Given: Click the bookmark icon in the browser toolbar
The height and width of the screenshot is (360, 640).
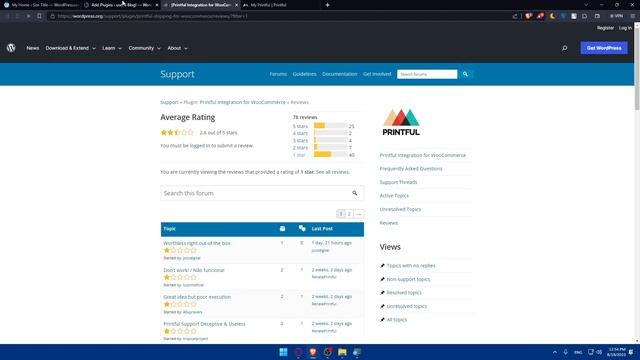Looking at the screenshot, I should (x=39, y=16).
